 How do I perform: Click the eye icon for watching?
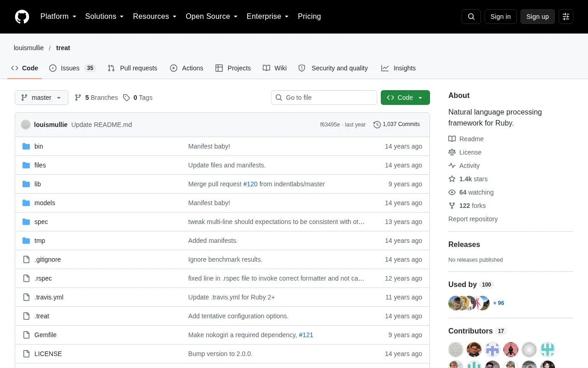pos(452,192)
